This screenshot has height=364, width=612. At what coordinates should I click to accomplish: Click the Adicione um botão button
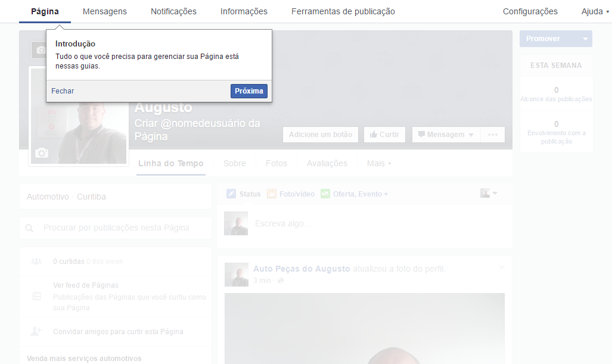click(321, 135)
